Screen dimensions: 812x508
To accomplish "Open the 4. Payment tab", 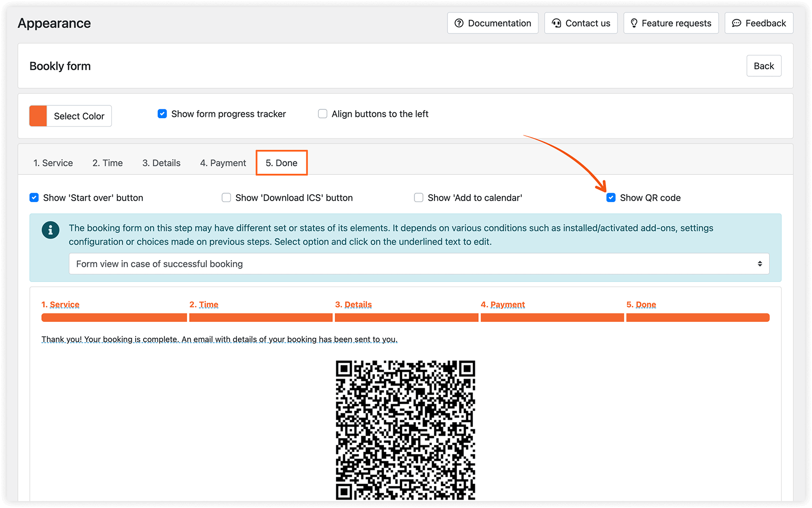I will 223,163.
